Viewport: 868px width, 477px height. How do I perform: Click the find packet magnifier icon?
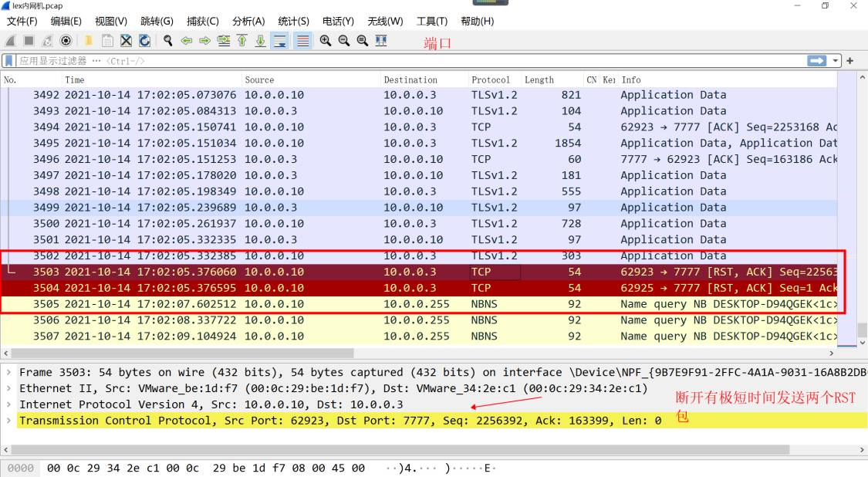coord(167,41)
